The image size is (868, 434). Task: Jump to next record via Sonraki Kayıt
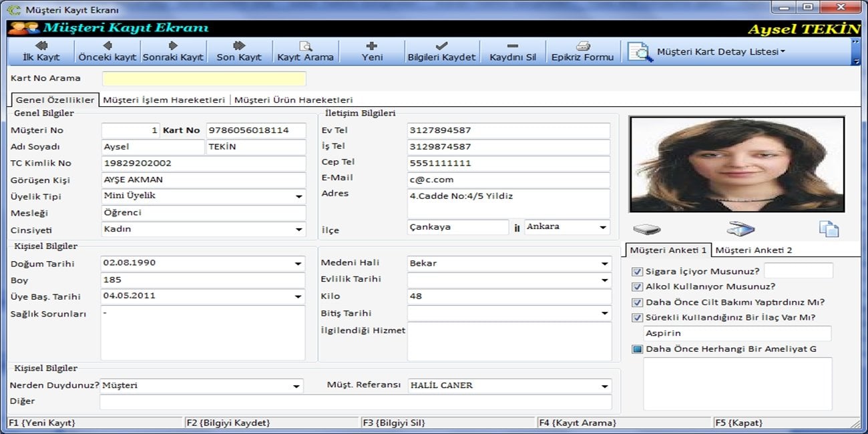click(x=173, y=51)
